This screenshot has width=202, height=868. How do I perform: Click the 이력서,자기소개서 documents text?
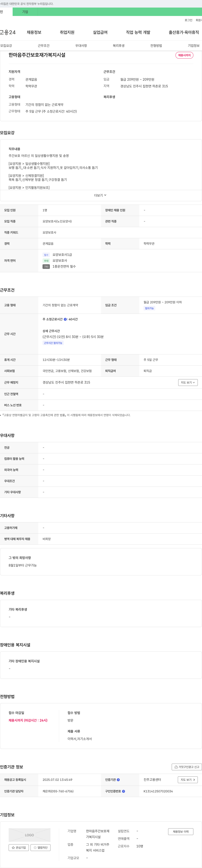(80, 739)
